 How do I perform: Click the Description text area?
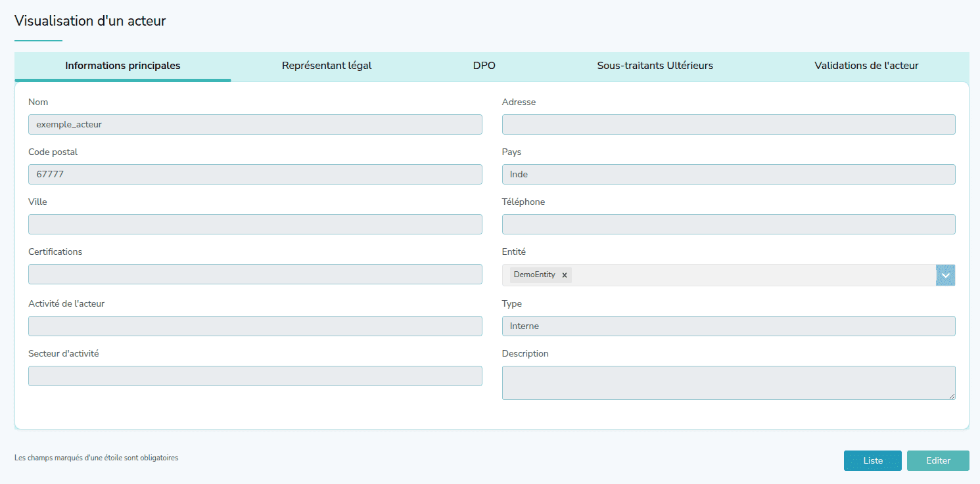pos(728,383)
